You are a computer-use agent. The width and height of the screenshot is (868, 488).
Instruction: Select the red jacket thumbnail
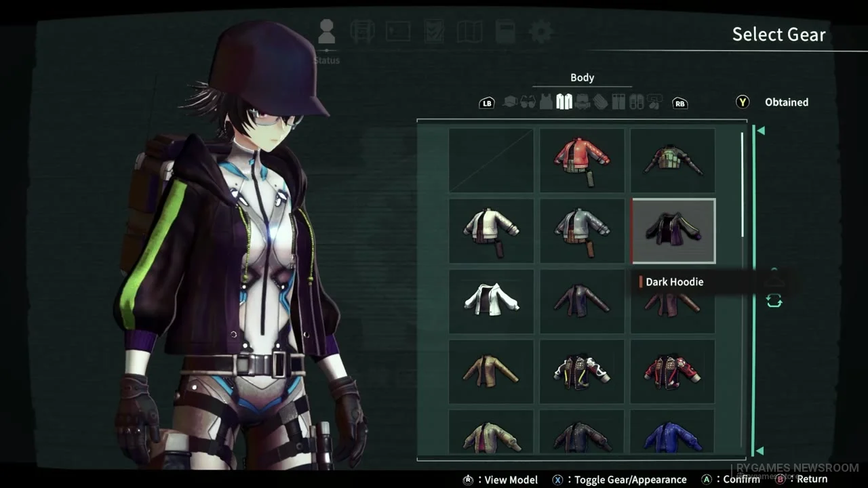(x=582, y=161)
